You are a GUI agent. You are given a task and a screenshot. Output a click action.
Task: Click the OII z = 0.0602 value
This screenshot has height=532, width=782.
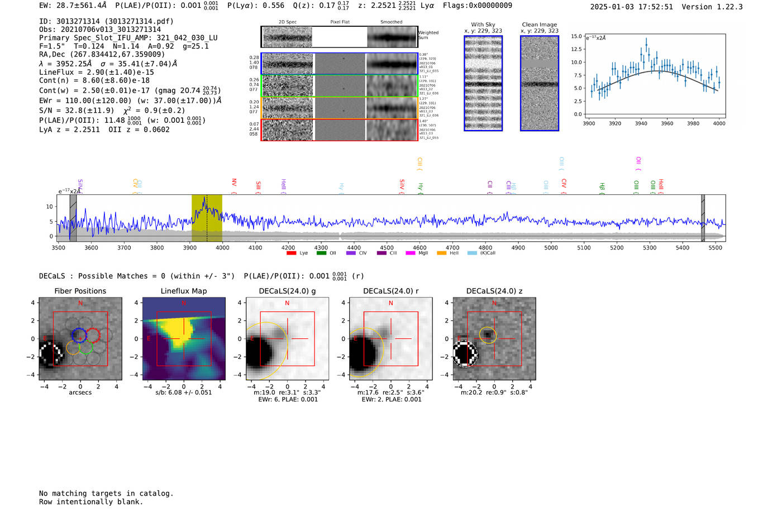click(x=139, y=130)
